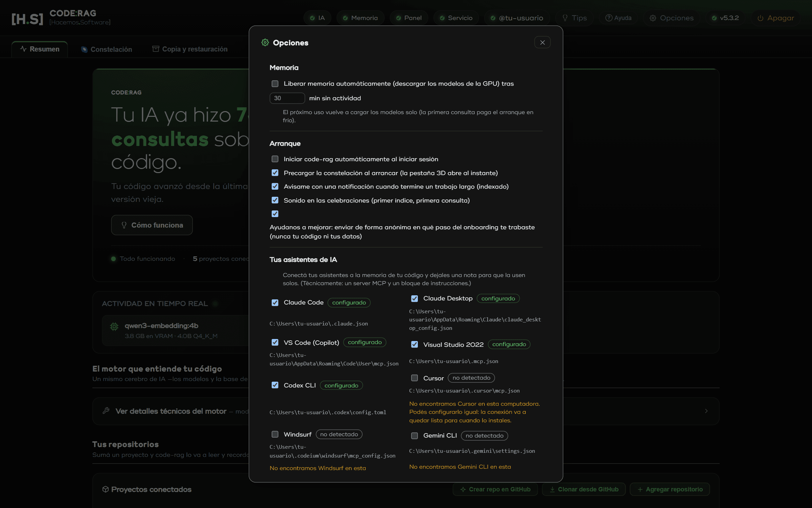Open the Servicio status pill
This screenshot has width=812, height=508.
click(456, 18)
